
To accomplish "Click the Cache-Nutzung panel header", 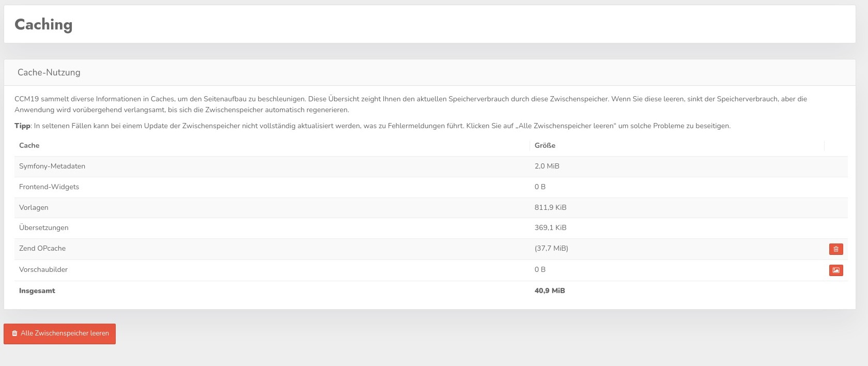I will pos(49,73).
